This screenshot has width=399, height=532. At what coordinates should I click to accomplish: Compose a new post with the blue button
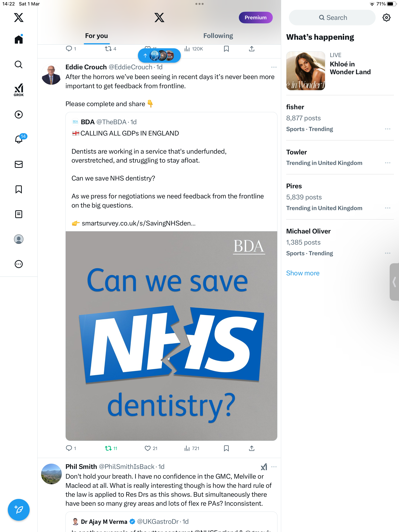(x=19, y=510)
